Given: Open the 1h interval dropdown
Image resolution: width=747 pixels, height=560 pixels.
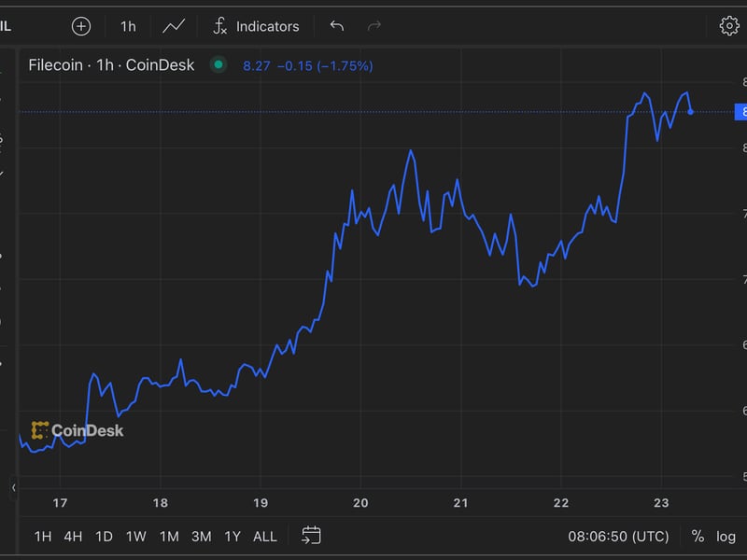Looking at the screenshot, I should pos(128,26).
